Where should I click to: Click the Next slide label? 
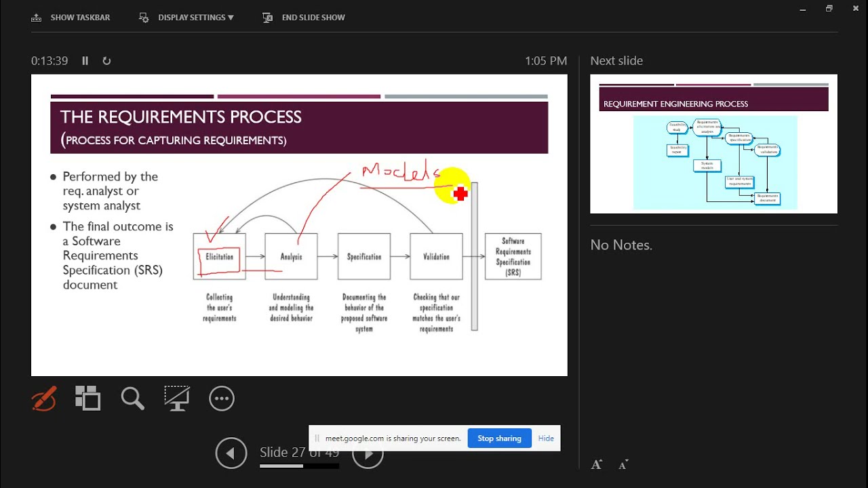[616, 60]
